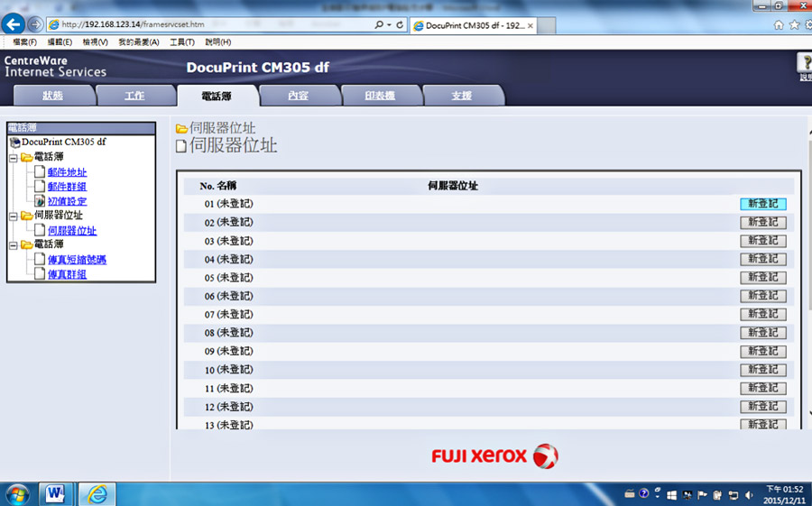Viewport: 812px width, 506px height.
Task: Click the Windows Start orb
Action: point(17,493)
